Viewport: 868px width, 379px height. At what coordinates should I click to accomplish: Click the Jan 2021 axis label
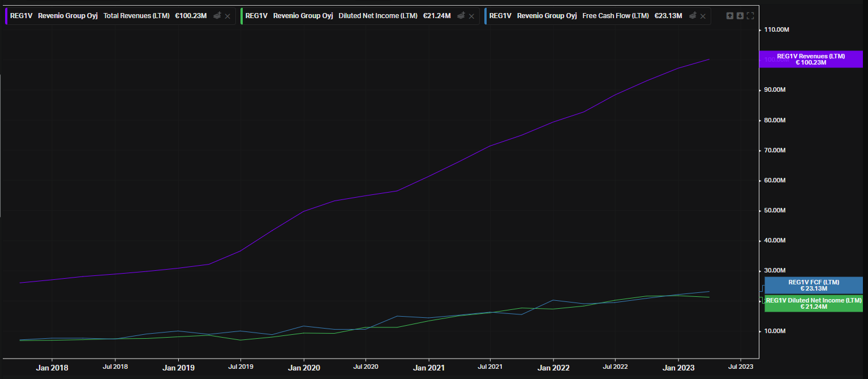pyautogui.click(x=428, y=368)
